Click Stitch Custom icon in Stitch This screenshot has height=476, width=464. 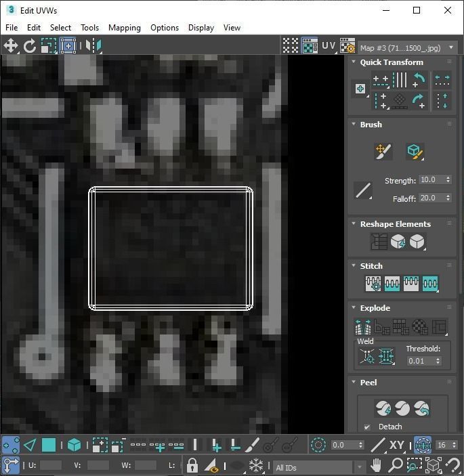click(x=430, y=284)
